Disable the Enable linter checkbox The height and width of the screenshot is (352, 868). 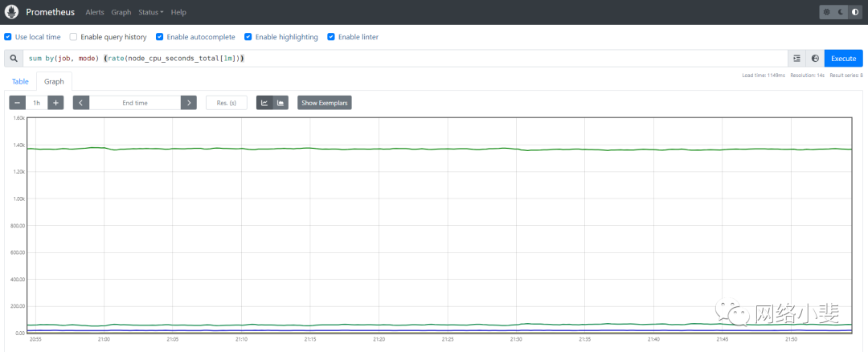tap(331, 37)
